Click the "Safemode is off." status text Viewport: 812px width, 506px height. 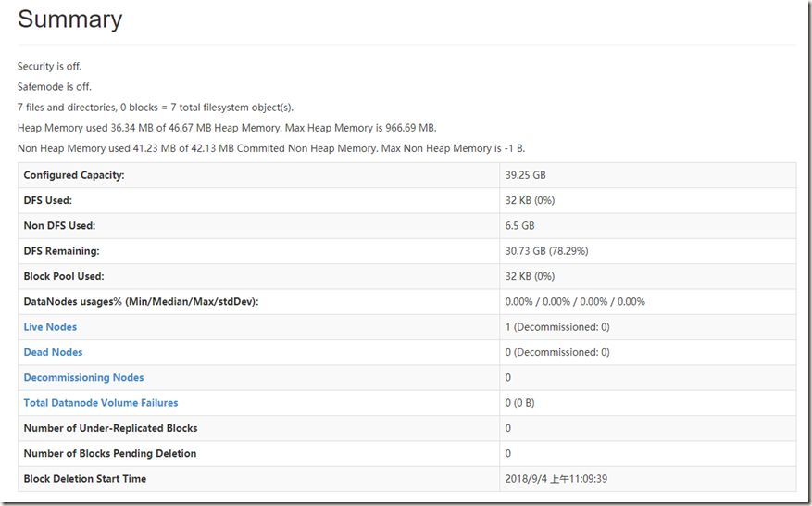tap(55, 87)
